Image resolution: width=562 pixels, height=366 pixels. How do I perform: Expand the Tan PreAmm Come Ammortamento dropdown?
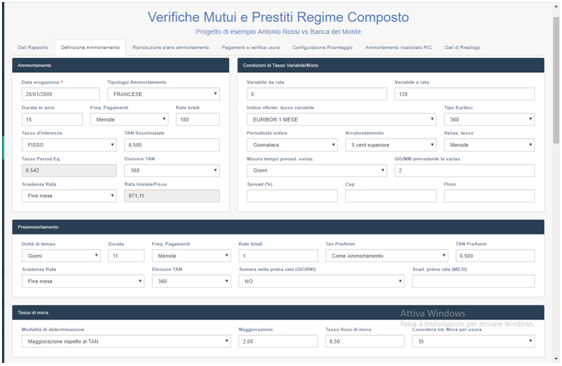[387, 256]
